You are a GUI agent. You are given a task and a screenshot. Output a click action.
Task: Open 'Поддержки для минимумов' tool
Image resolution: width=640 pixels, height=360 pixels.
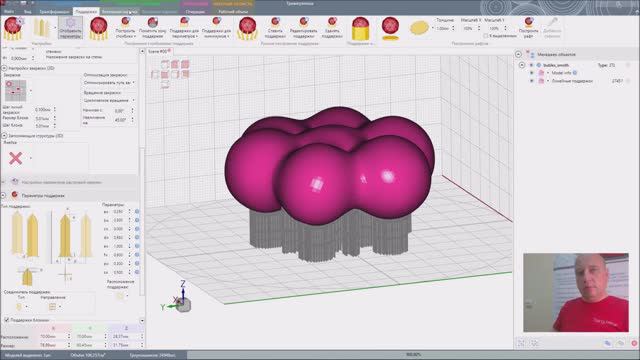pyautogui.click(x=217, y=28)
